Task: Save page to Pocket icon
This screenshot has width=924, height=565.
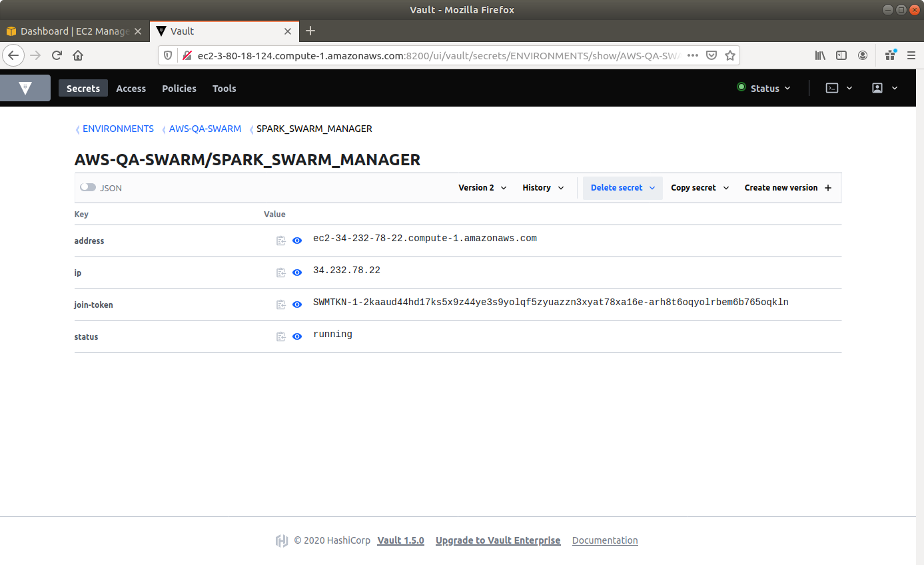Action: [x=711, y=55]
